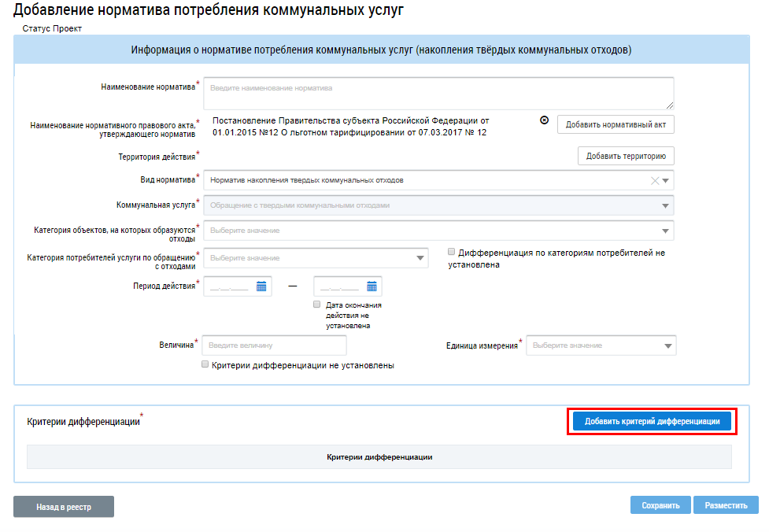
Task: Open the disabled Коммунальная услуга dropdown
Action: 438,205
